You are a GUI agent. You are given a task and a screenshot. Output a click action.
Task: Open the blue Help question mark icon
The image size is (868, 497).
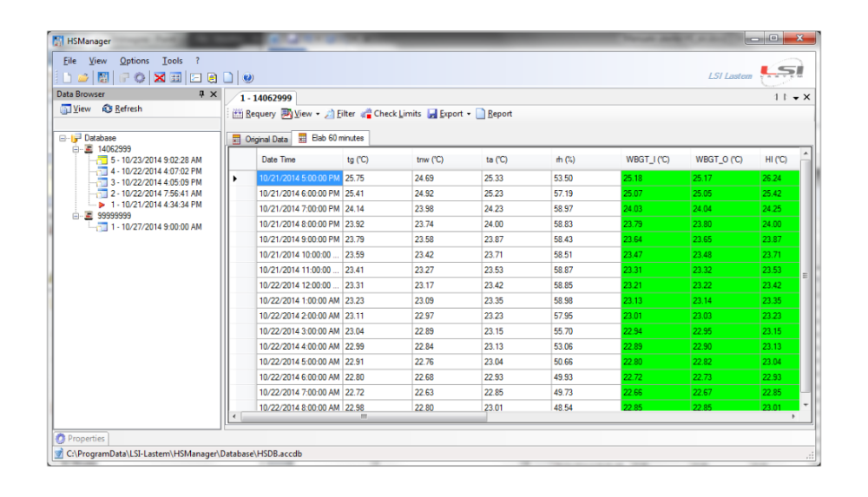tap(247, 78)
